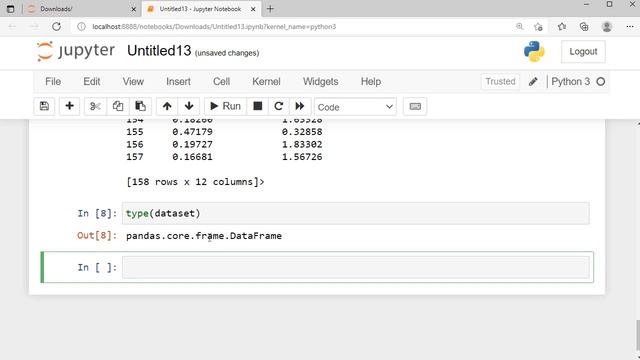Open cell type Code dropdown

pyautogui.click(x=355, y=107)
